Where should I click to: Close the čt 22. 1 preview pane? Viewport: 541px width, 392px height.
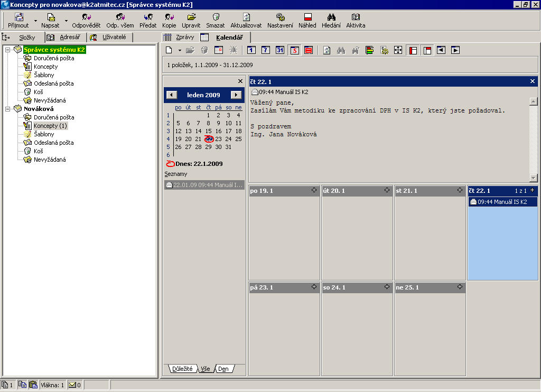click(533, 81)
